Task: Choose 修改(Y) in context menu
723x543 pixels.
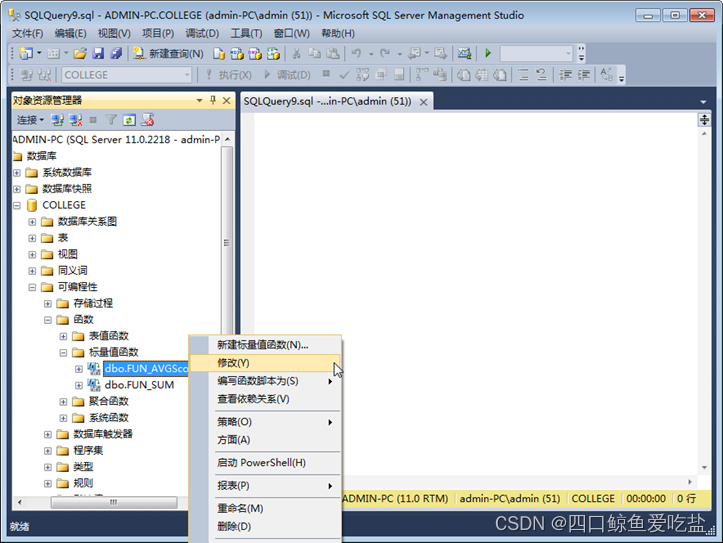Action: pos(265,363)
